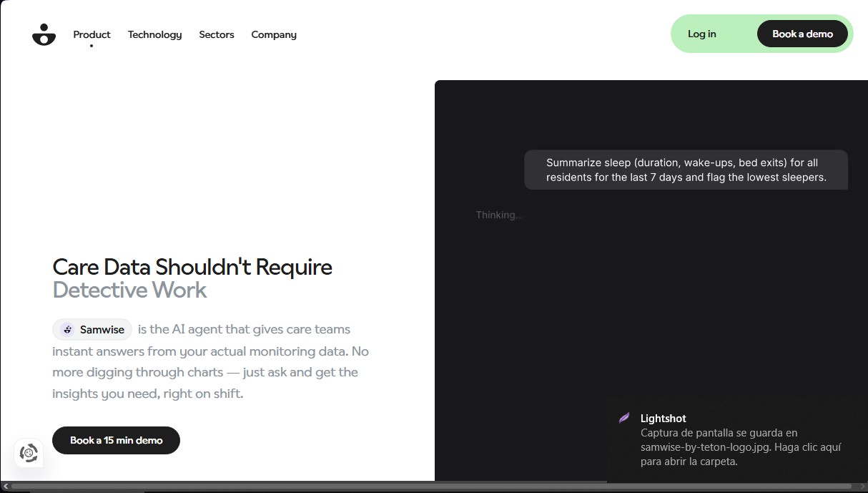Click the Lightshot feather icon in the notification
The width and height of the screenshot is (868, 493).
coord(624,418)
